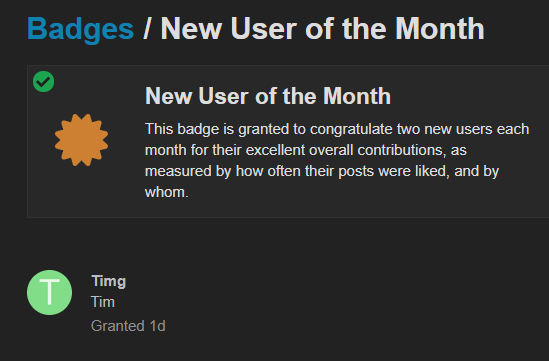This screenshot has width=549, height=361.
Task: Click card area between checkmark and title
Action: tap(98, 88)
